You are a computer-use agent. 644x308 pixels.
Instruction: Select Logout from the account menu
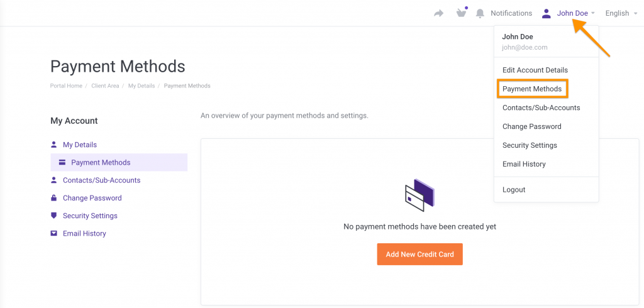[x=514, y=190]
